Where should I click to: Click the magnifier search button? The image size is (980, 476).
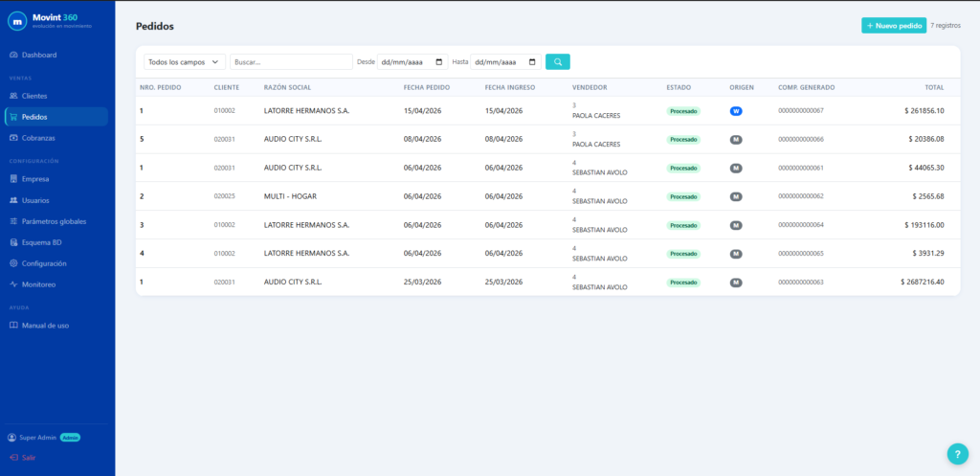point(557,61)
